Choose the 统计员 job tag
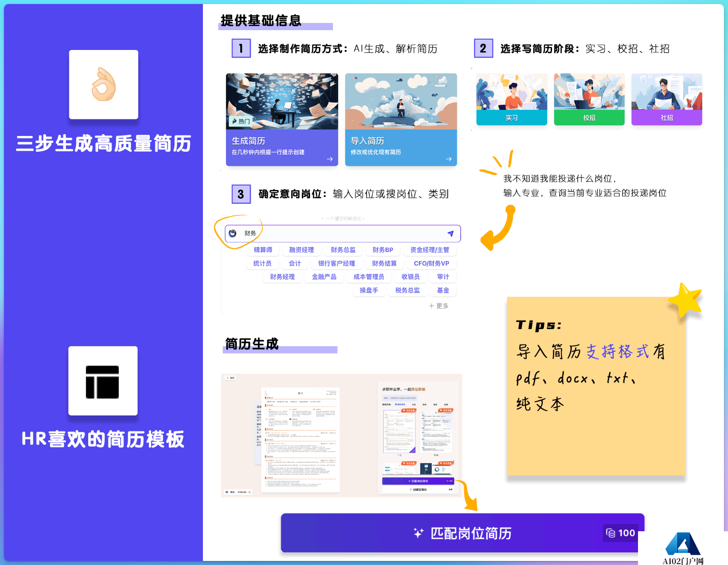 (x=262, y=263)
